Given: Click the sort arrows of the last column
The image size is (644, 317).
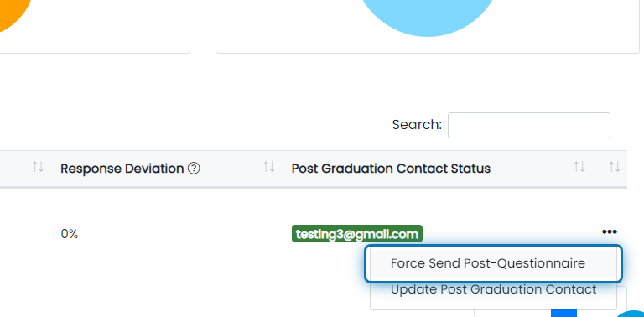Looking at the screenshot, I should coord(615,167).
